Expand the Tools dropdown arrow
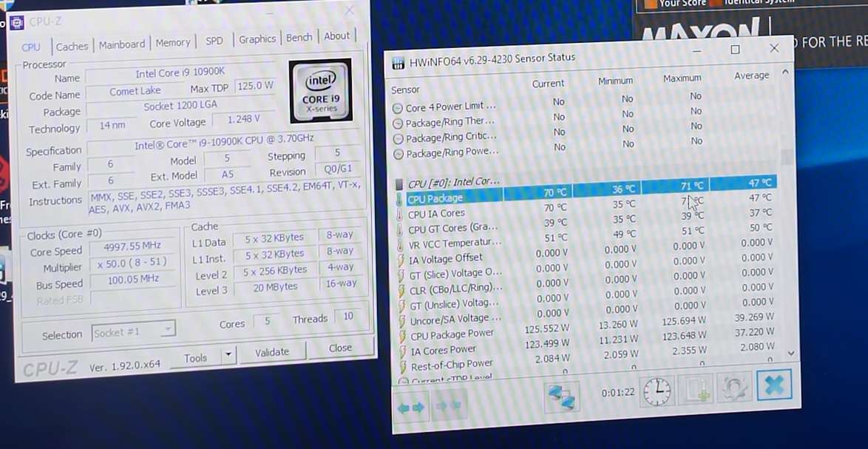The height and width of the screenshot is (449, 868). pyautogui.click(x=228, y=356)
